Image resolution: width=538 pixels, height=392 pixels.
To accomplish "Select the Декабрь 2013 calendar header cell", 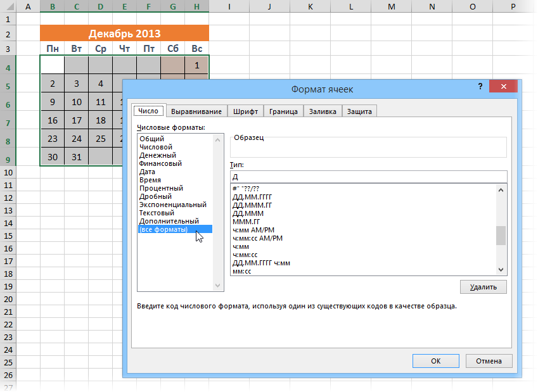I will coord(124,34).
